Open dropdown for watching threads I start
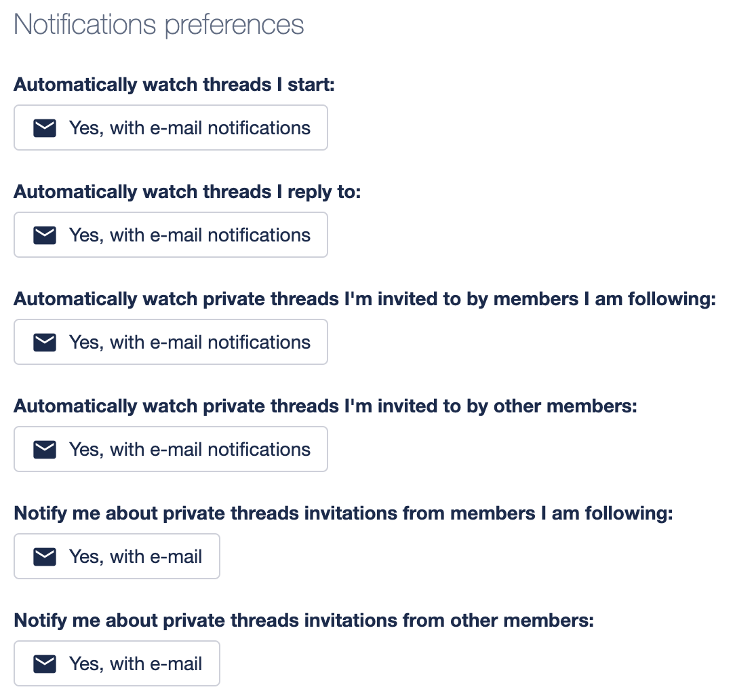Screen dimensions: 754x700 [x=171, y=128]
